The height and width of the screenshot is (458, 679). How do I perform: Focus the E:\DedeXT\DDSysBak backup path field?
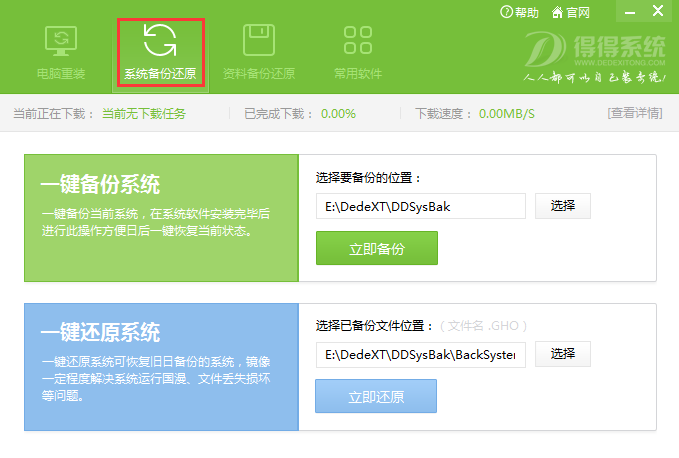pyautogui.click(x=420, y=206)
